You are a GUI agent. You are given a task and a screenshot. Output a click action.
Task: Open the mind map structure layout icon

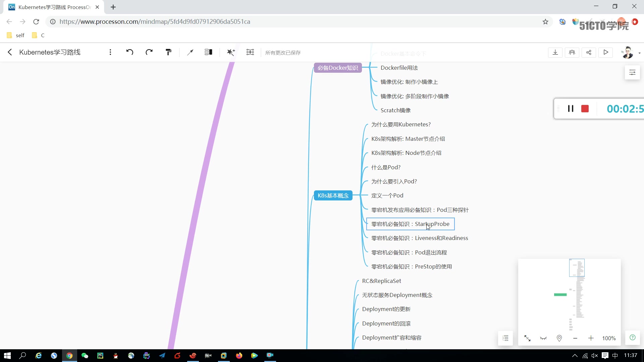point(208,52)
